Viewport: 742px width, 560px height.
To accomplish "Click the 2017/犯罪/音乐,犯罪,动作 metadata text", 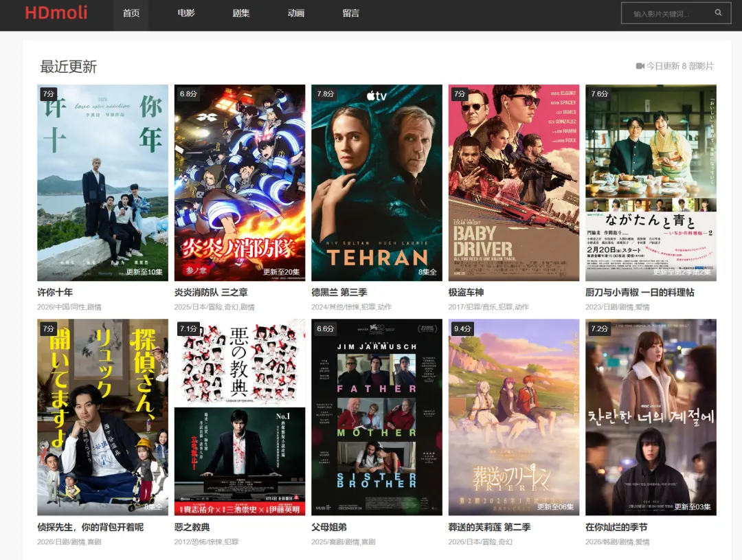I will point(488,307).
